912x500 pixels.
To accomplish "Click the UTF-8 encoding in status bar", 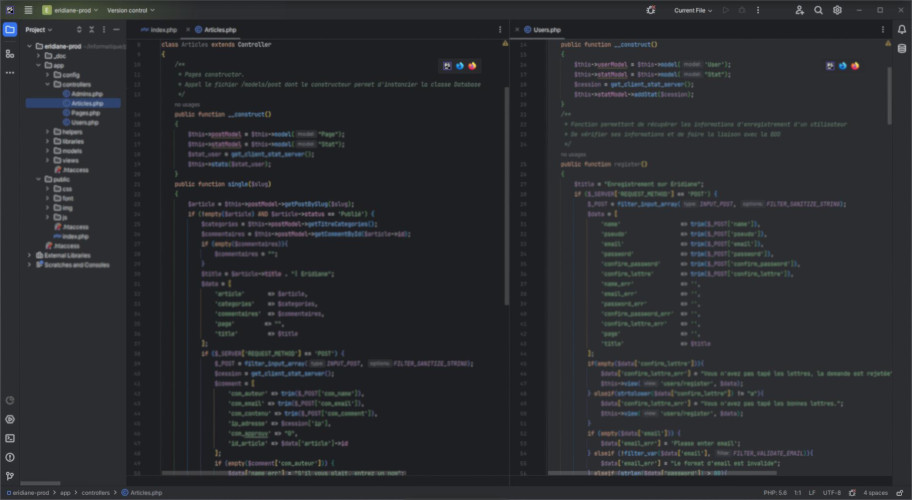I will coord(832,492).
